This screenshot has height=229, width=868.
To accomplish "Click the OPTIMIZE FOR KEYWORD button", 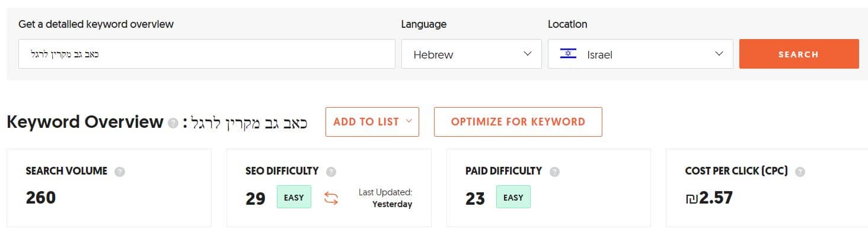I will click(518, 122).
